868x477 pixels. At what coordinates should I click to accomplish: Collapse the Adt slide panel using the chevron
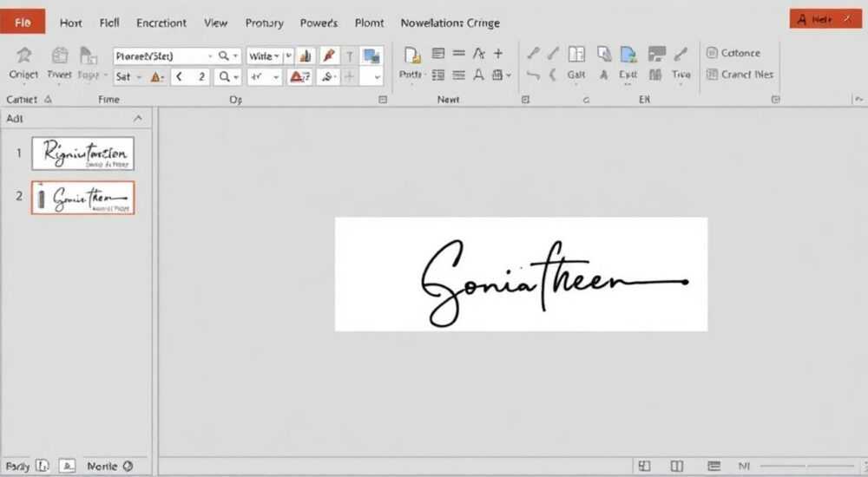pos(138,118)
